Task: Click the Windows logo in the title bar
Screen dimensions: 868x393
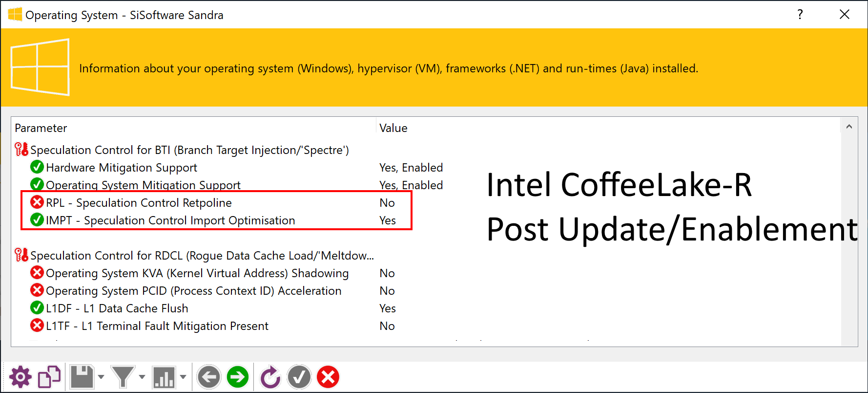Action: 15,15
